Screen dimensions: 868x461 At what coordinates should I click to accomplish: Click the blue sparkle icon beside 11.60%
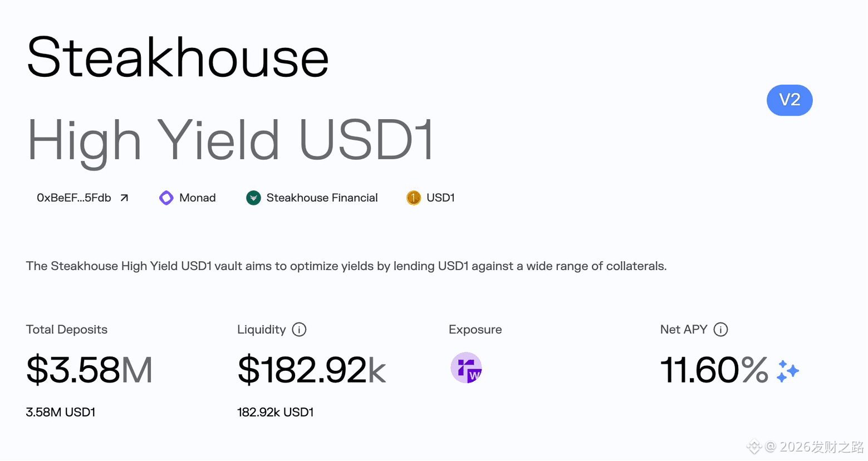[787, 371]
